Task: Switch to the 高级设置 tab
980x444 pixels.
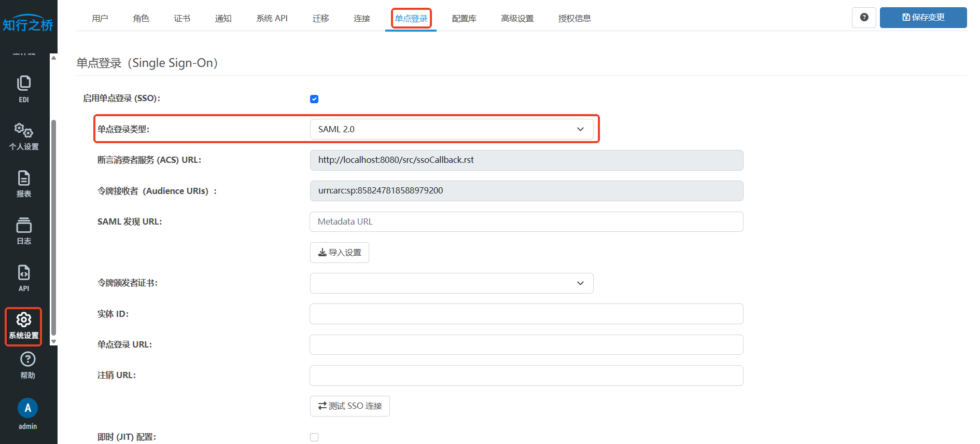Action: click(x=517, y=19)
